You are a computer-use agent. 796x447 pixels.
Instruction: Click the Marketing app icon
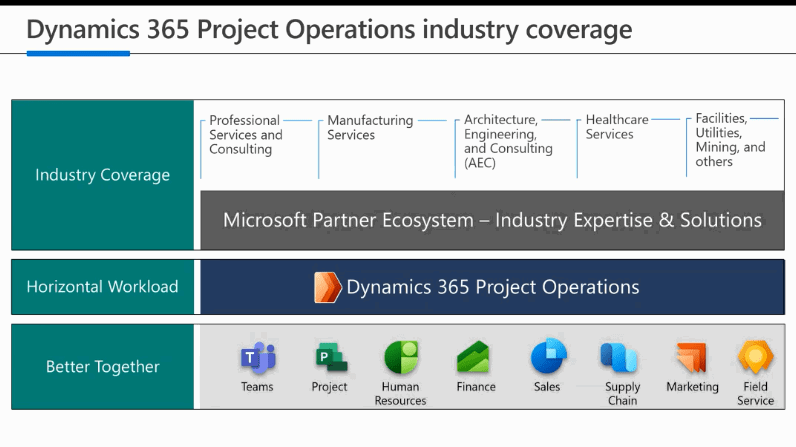point(691,358)
